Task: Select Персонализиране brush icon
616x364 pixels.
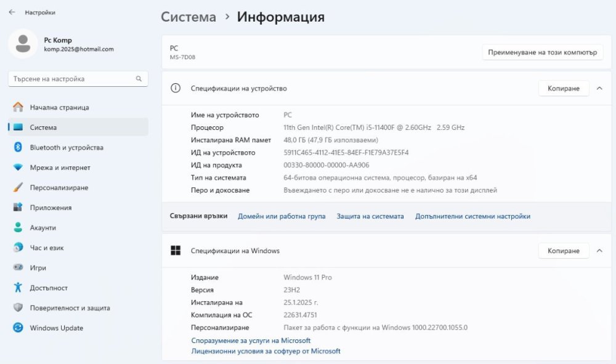Action: pyautogui.click(x=18, y=188)
